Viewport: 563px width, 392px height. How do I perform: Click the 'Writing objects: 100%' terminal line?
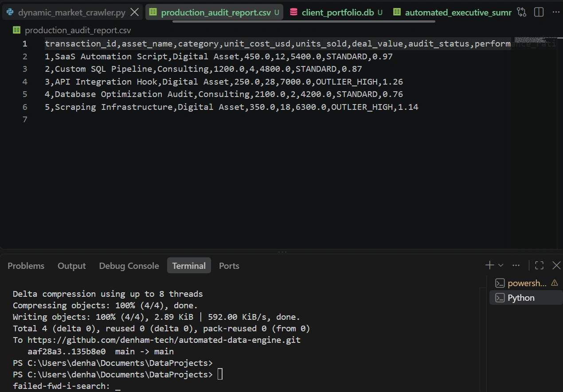pos(156,317)
